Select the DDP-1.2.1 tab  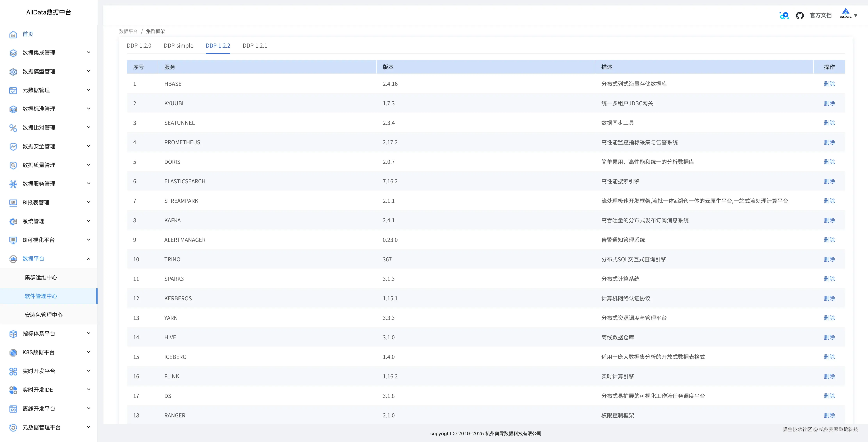[x=255, y=45]
